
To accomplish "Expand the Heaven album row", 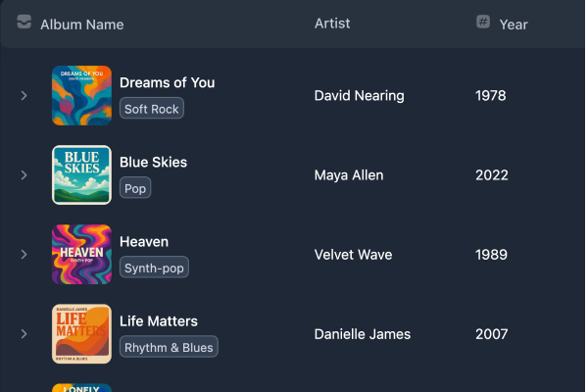I will point(24,255).
